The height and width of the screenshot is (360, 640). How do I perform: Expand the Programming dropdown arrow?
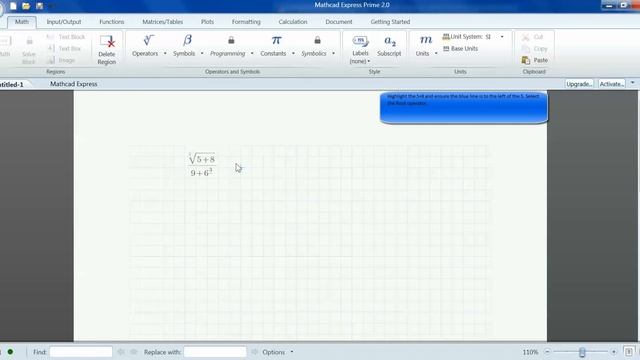coord(252,53)
